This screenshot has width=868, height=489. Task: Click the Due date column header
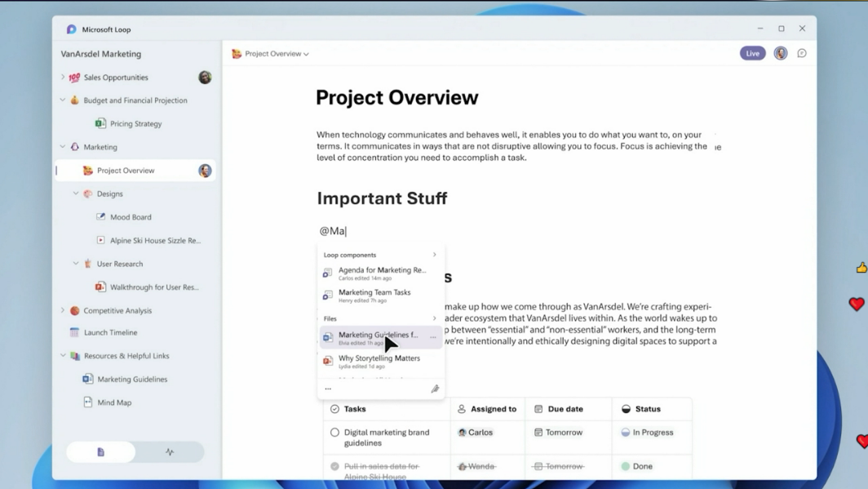click(569, 409)
